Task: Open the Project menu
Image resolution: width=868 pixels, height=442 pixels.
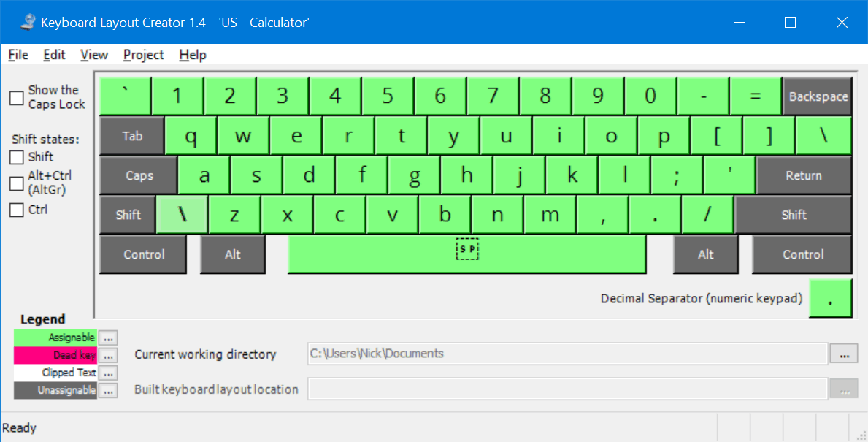Action: [x=143, y=55]
